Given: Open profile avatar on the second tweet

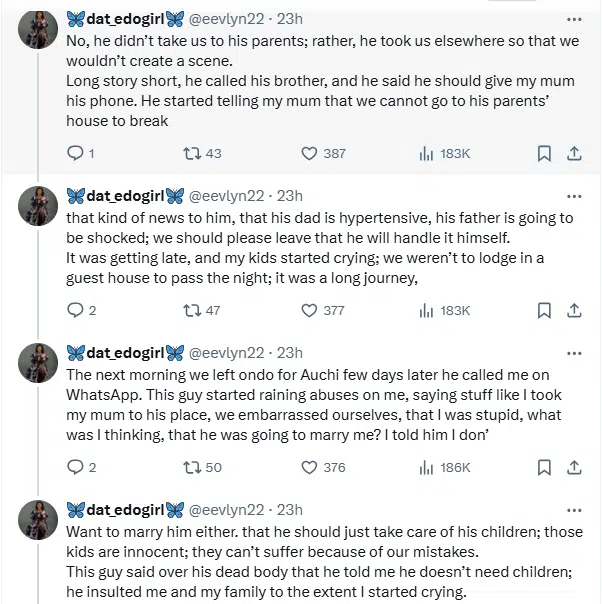Looking at the screenshot, I should click(x=37, y=205).
